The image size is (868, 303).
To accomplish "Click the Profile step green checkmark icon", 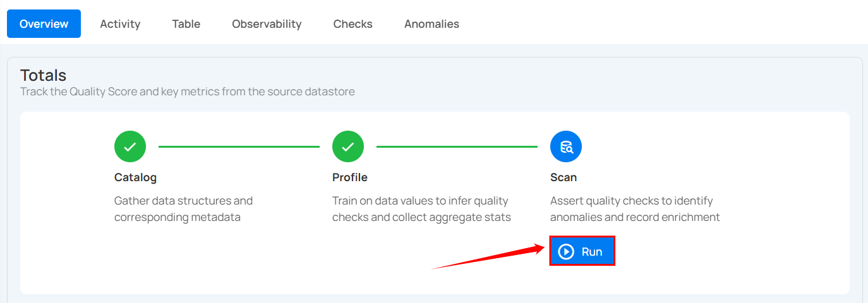I will point(348,147).
